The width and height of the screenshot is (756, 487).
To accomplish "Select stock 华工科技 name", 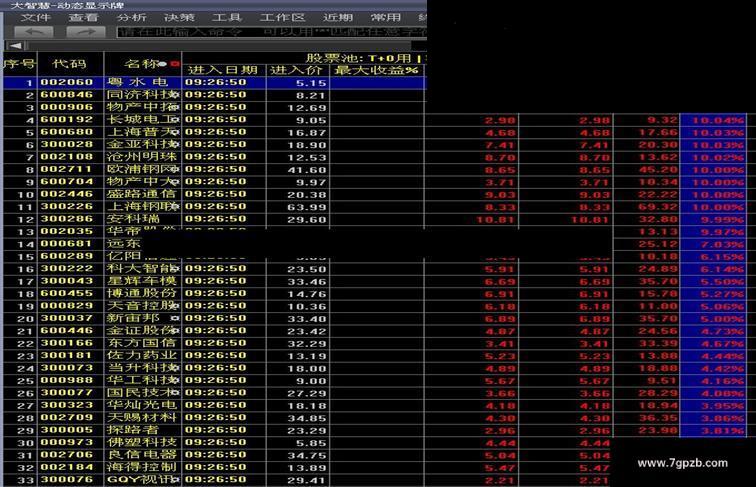I will click(x=142, y=380).
